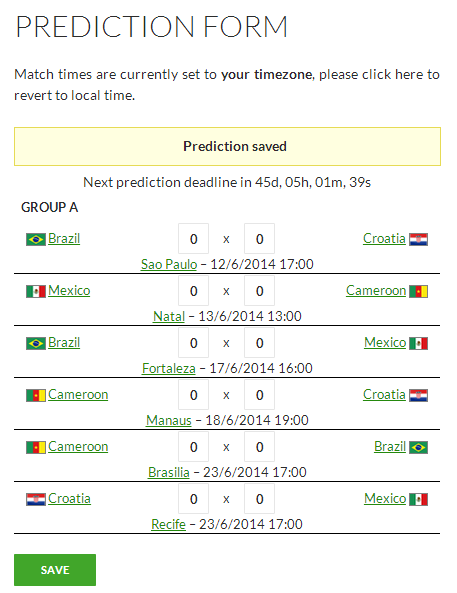Click Mexico's score field in the Fortaleza match
Screen dimensions: 457x593
pyautogui.click(x=260, y=343)
